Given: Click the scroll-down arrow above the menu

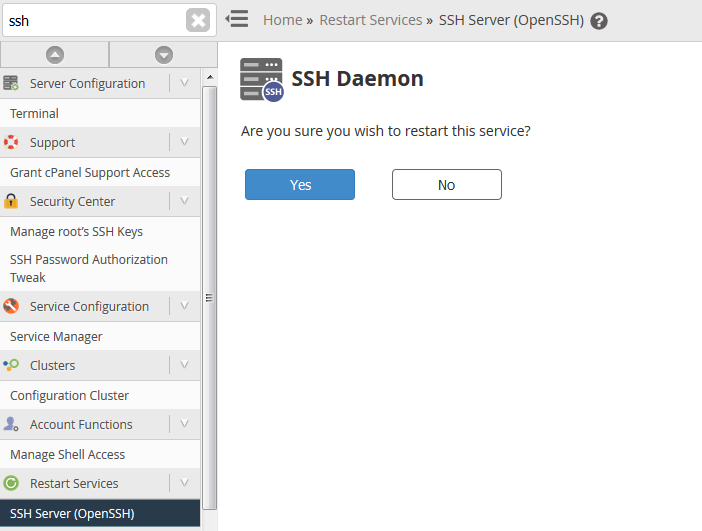Looking at the screenshot, I should tap(164, 55).
